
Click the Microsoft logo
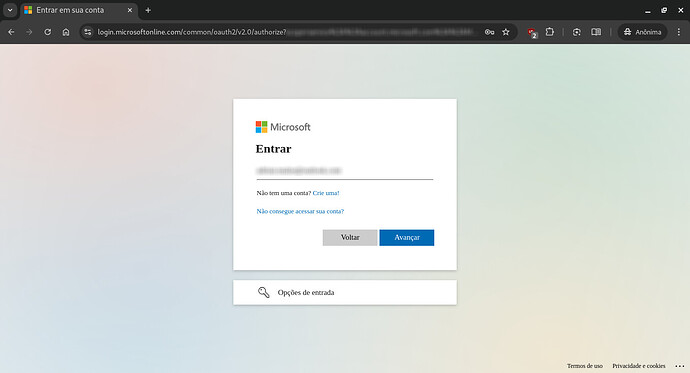[x=283, y=127]
